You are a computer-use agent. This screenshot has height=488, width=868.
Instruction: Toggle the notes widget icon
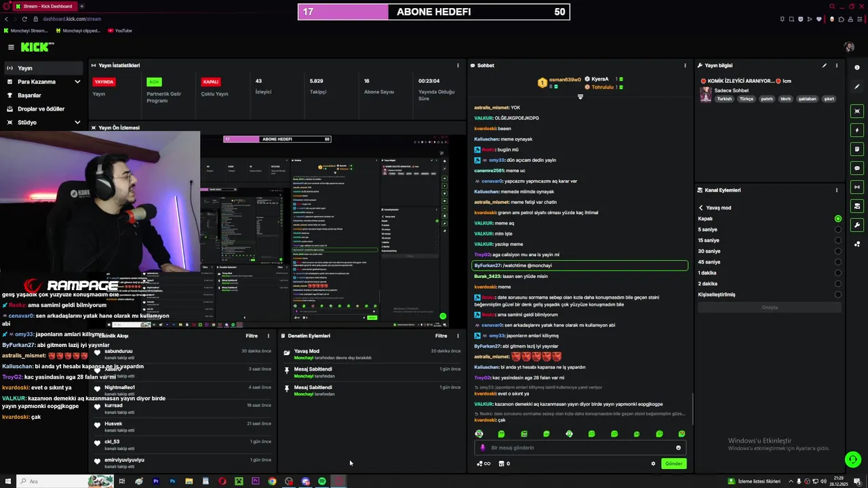point(857,149)
